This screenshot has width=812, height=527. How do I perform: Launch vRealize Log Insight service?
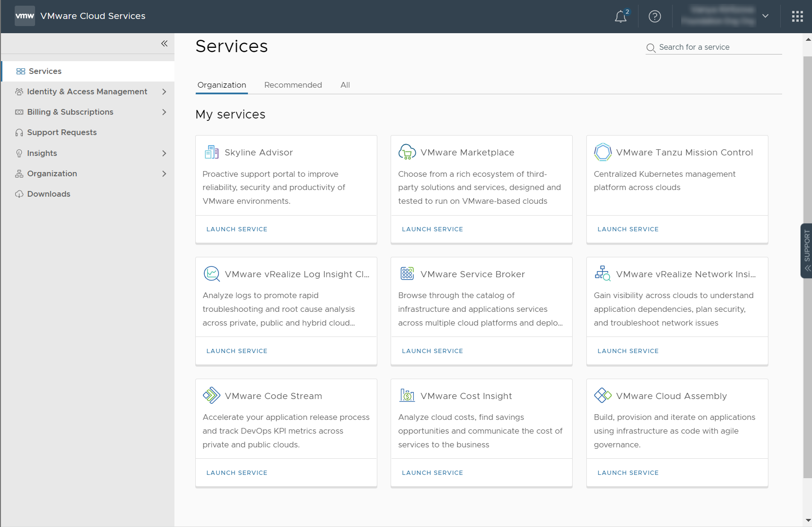(x=237, y=351)
